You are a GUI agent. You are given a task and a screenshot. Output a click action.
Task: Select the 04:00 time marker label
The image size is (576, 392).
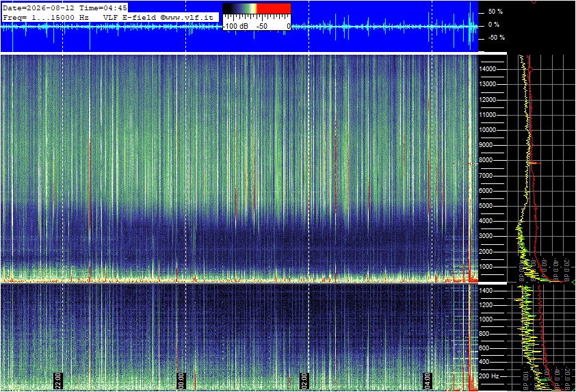(x=427, y=380)
